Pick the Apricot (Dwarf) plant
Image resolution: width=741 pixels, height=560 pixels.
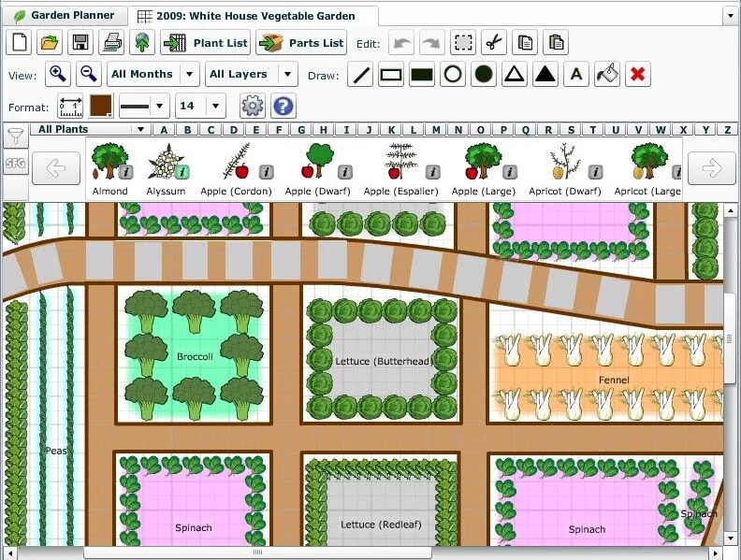click(x=565, y=170)
